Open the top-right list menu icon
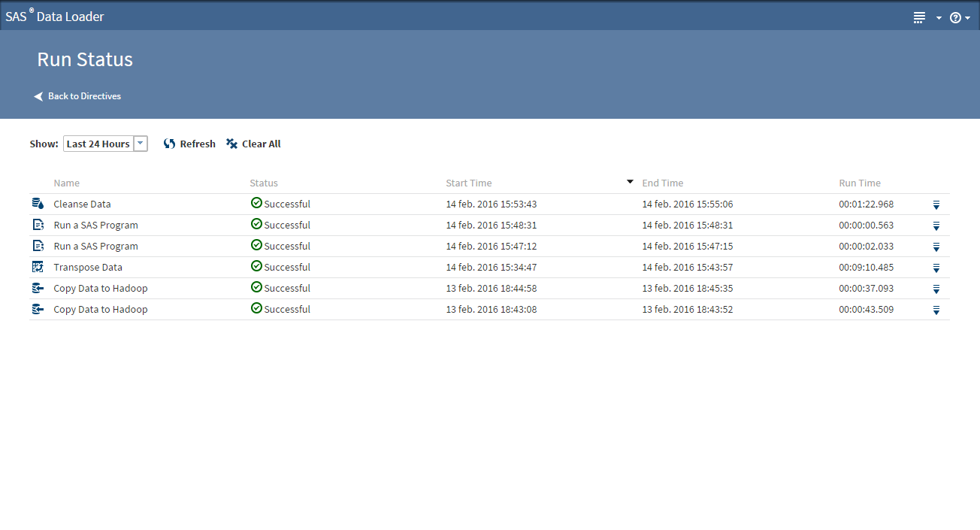Screen dimensions: 980x530 (x=919, y=17)
